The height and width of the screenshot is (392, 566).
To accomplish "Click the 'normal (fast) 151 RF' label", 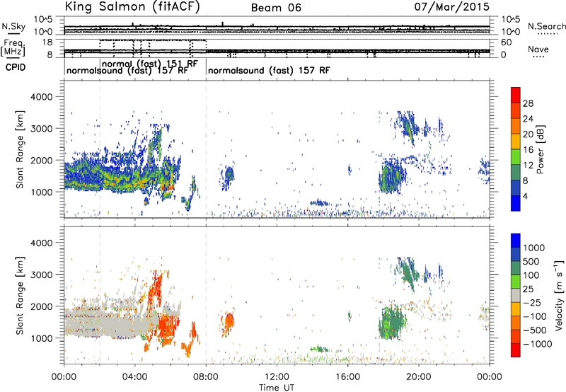I will pyautogui.click(x=150, y=64).
